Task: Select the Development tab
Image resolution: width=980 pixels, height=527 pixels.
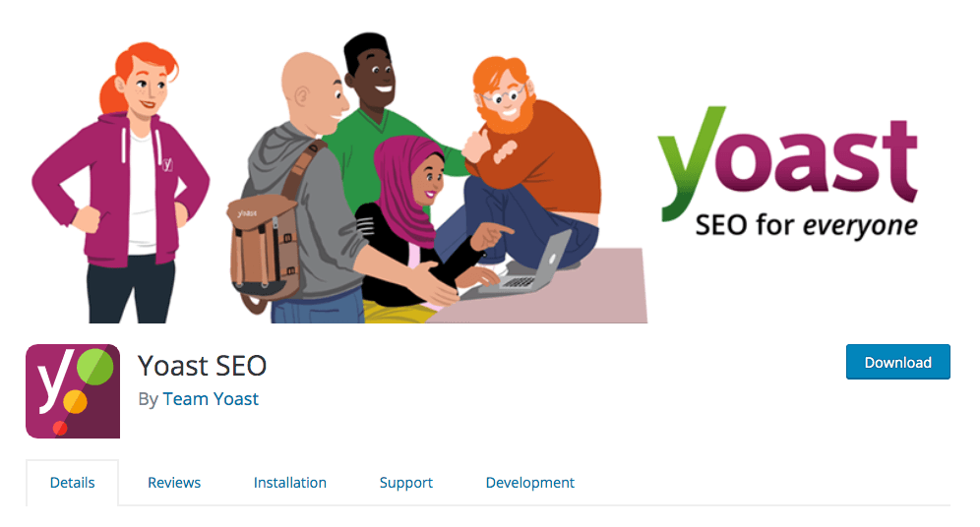Action: (530, 483)
